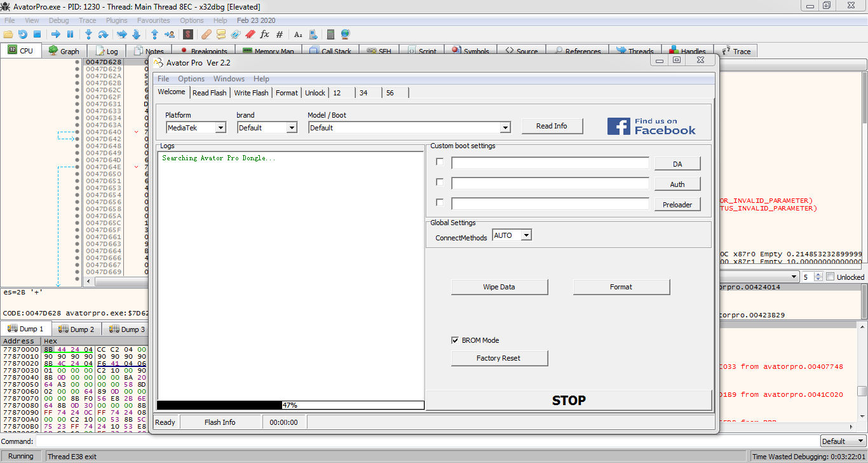Open the Strings Az icon
The image size is (868, 463).
click(298, 34)
